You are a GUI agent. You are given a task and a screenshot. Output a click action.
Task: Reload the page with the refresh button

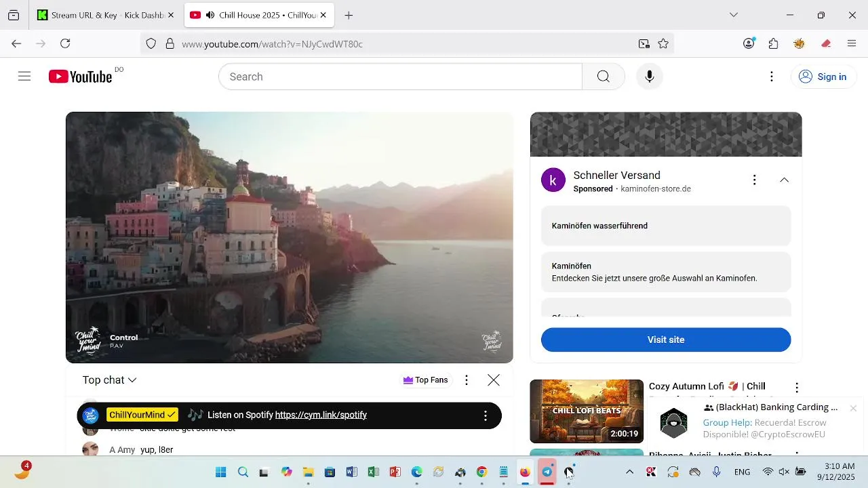[65, 43]
